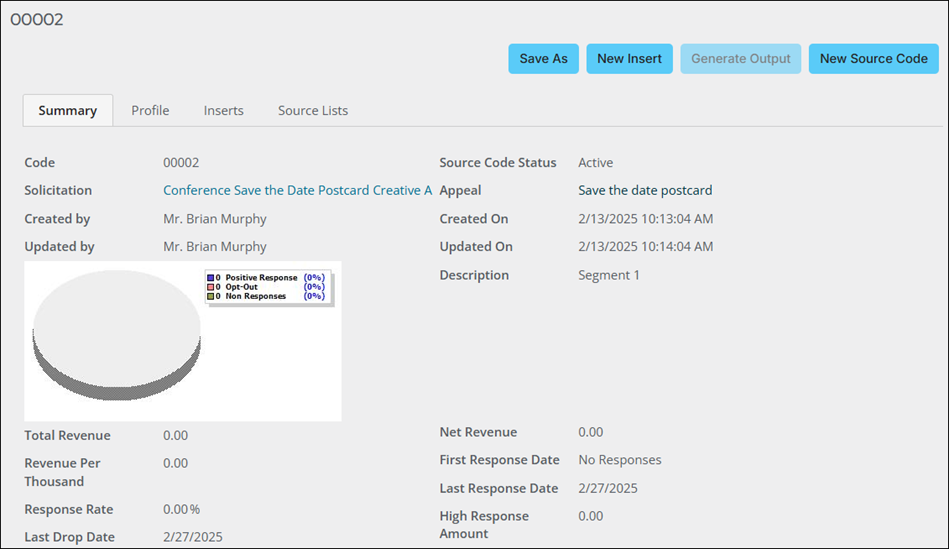Click the Appeal field label
The width and height of the screenshot is (949, 549).
click(x=460, y=190)
